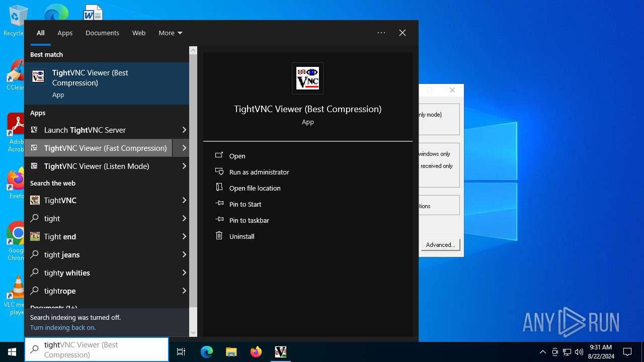
Task: Click Open in the app actions
Action: coord(237,156)
